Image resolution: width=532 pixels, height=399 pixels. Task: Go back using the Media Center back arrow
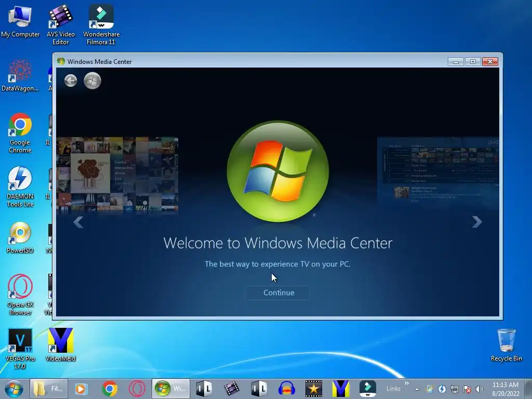[x=71, y=81]
